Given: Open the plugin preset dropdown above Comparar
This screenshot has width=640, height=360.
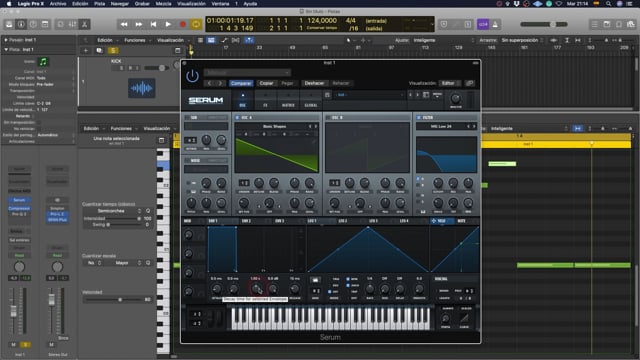Looking at the screenshot, I should pyautogui.click(x=247, y=73).
